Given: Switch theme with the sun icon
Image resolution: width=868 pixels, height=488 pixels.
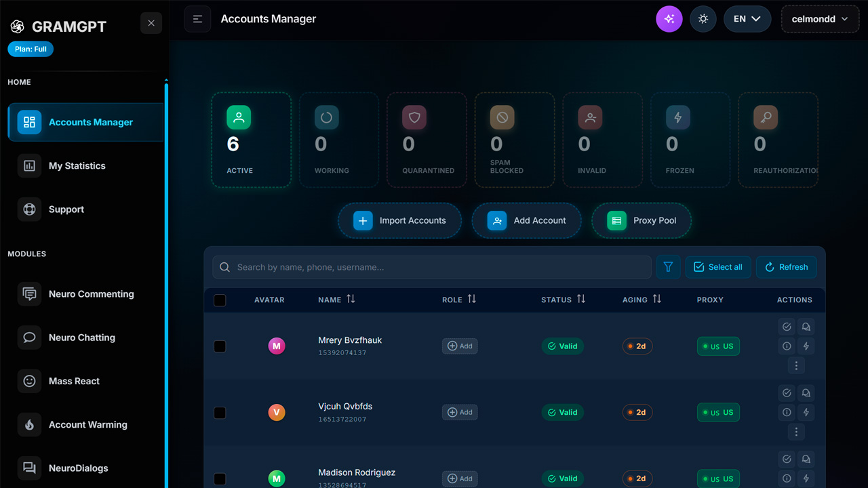Looking at the screenshot, I should [x=703, y=19].
